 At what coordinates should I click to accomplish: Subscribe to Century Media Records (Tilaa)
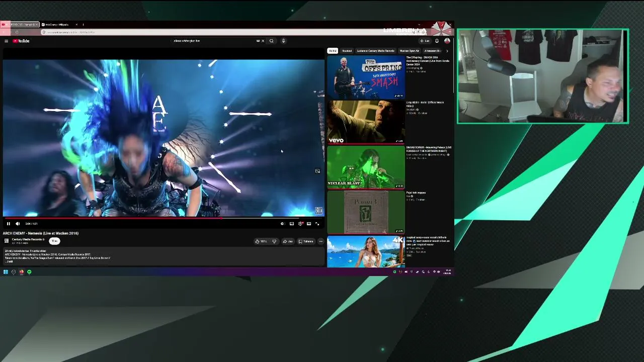[x=54, y=241]
